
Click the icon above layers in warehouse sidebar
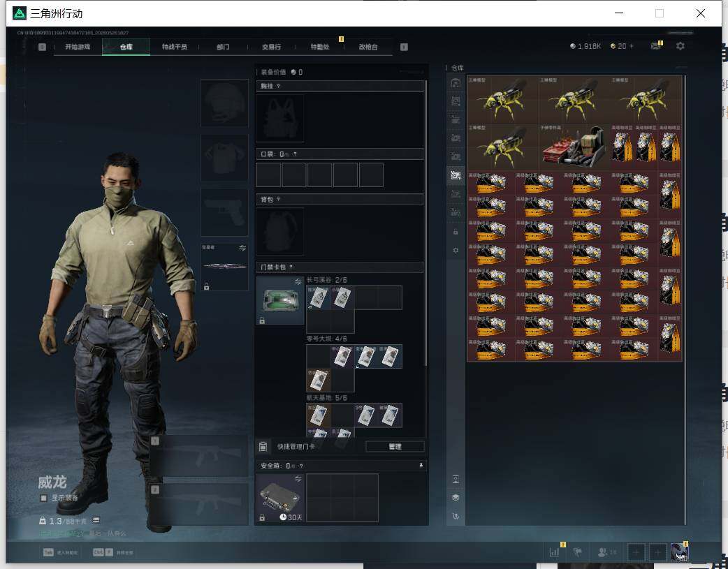[x=456, y=479]
